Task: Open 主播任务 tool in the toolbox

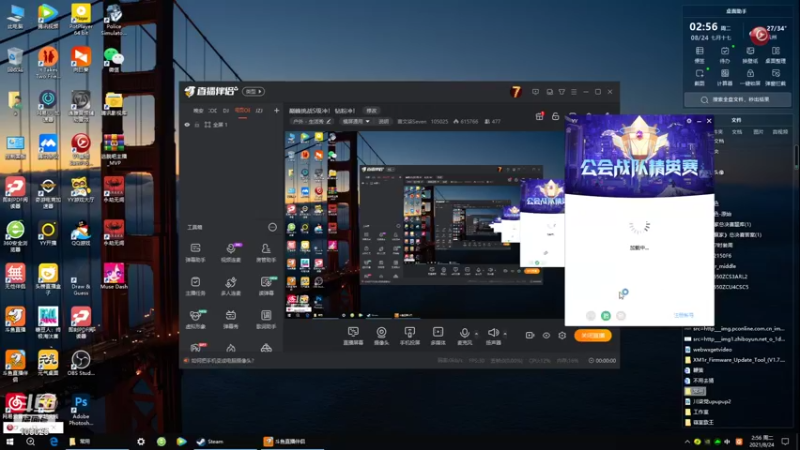Action: point(195,286)
